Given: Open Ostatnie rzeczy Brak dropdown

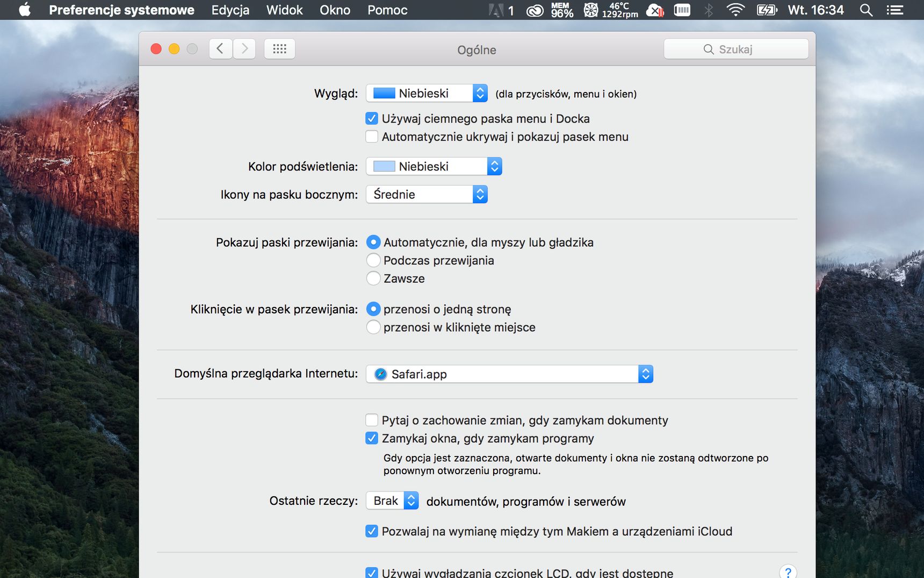Looking at the screenshot, I should (x=392, y=501).
